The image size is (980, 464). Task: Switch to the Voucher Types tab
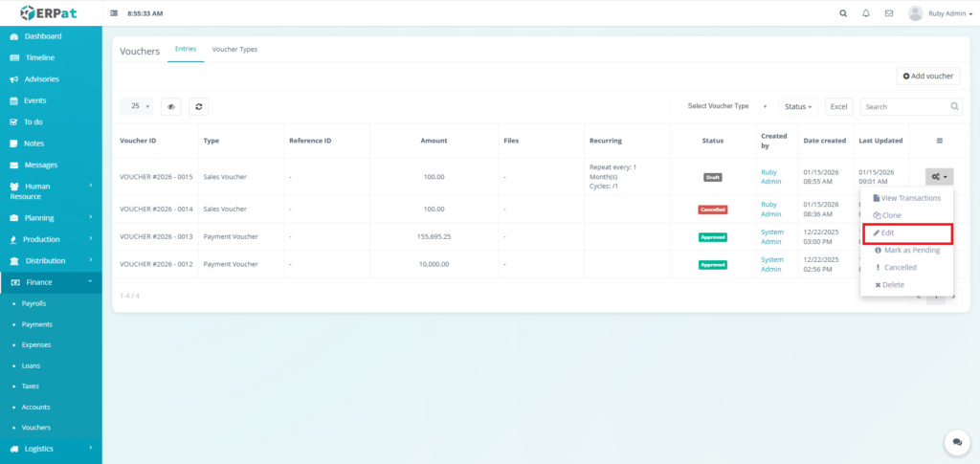[234, 50]
